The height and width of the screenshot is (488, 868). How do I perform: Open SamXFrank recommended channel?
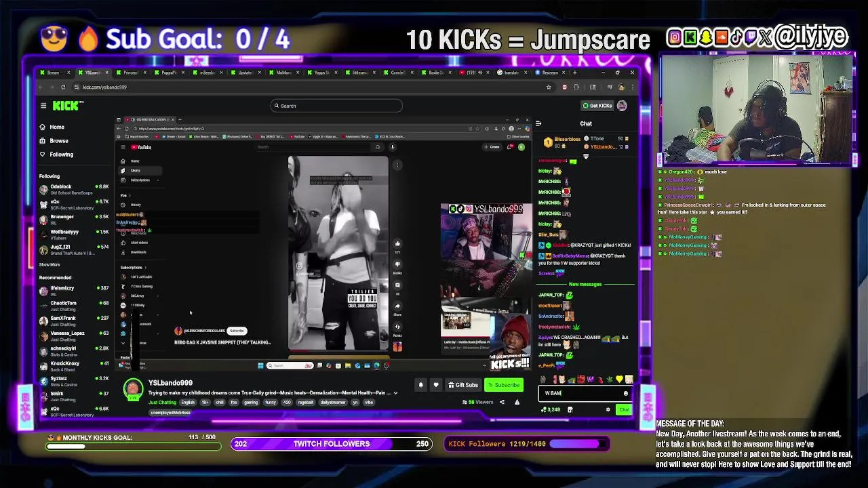(x=74, y=321)
